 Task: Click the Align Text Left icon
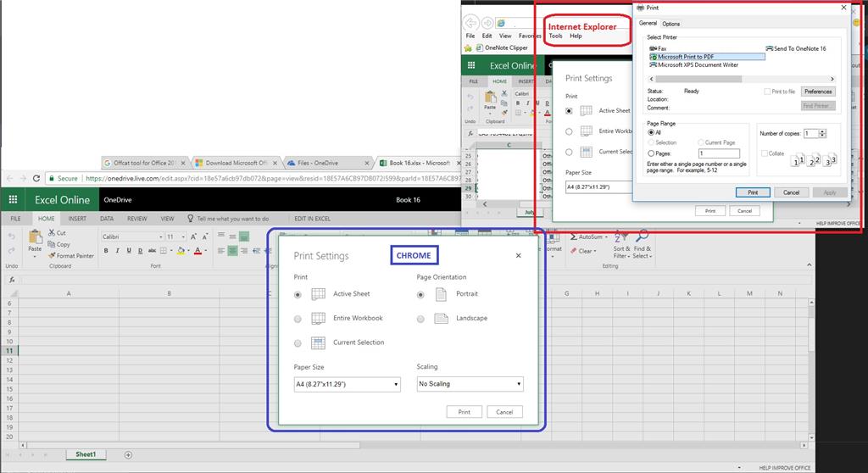click(221, 251)
